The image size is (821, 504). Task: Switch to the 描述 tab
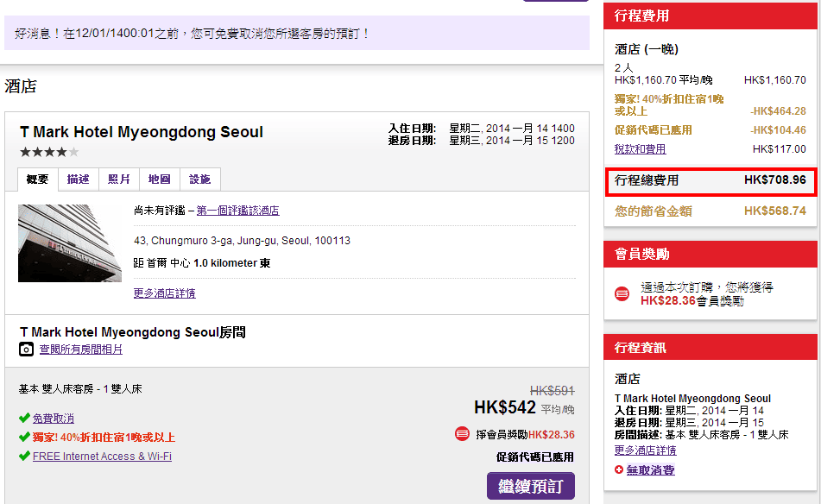point(79,180)
